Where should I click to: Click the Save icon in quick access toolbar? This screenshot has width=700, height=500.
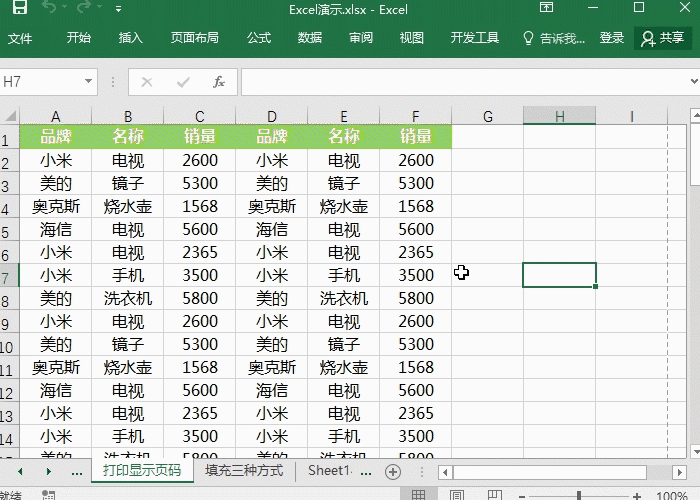click(20, 9)
